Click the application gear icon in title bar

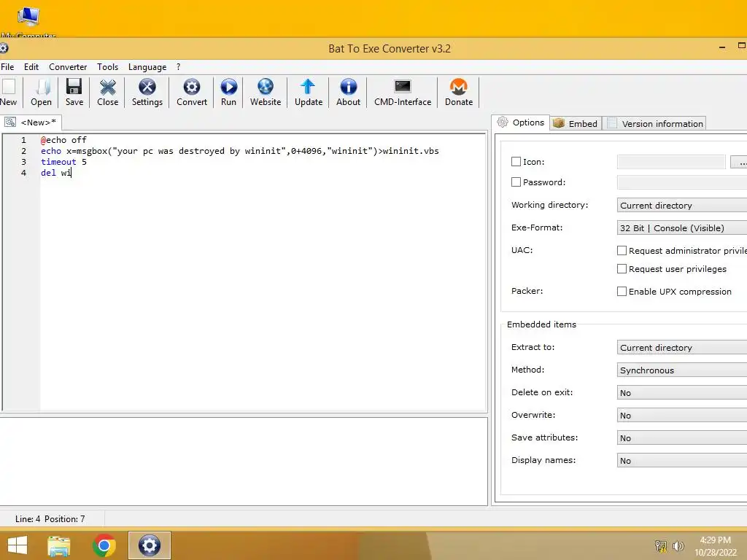point(4,48)
